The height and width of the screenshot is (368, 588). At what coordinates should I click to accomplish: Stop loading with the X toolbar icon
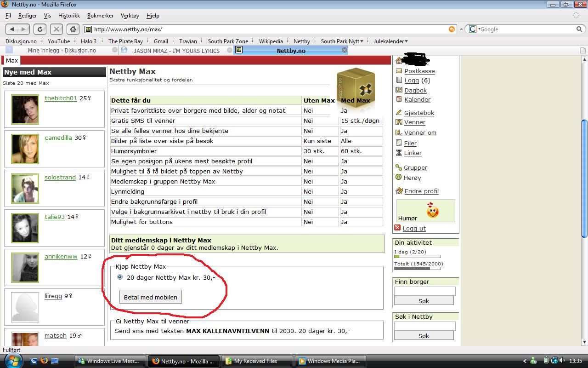pyautogui.click(x=56, y=29)
